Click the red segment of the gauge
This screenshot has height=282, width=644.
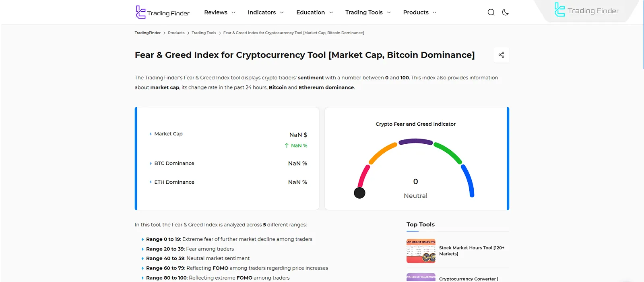[363, 176]
